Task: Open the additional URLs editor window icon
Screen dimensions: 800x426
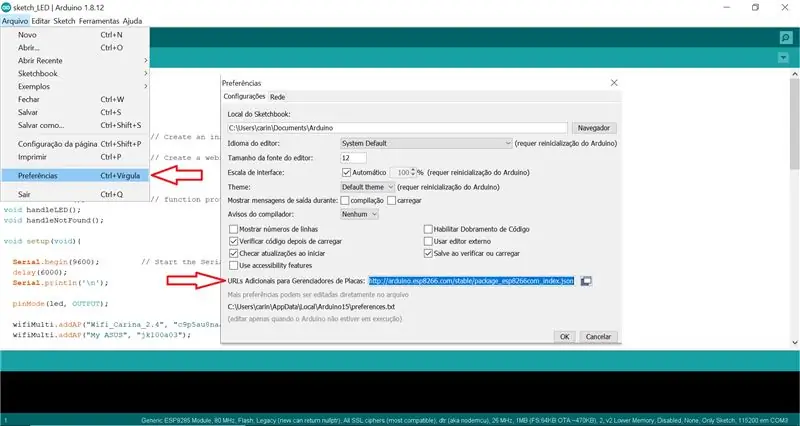Action: 586,281
